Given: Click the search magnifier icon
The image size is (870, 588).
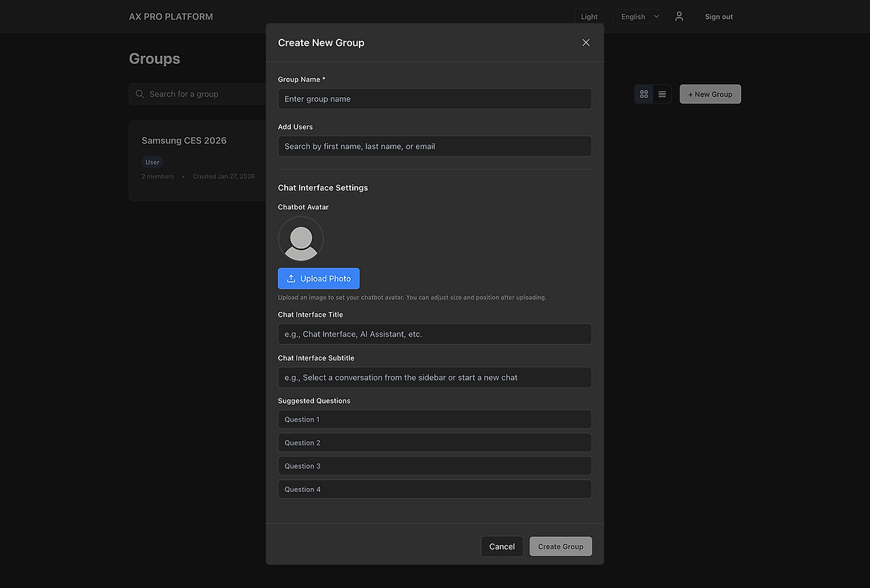Looking at the screenshot, I should (x=140, y=94).
